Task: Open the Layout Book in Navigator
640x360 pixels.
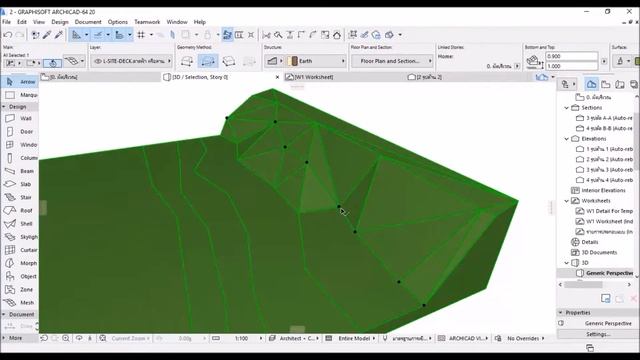Action: 620,84
